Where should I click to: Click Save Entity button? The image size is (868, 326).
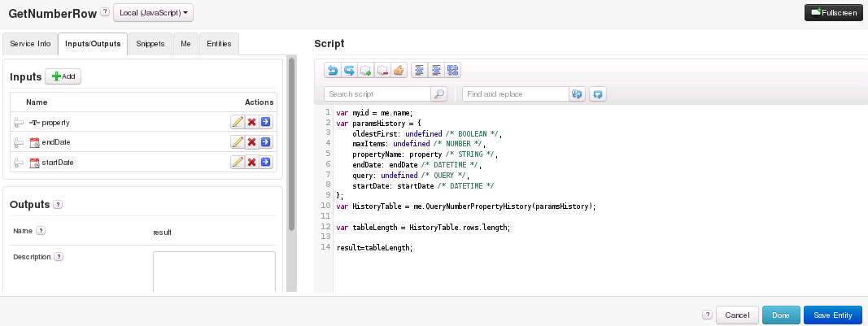coord(832,315)
